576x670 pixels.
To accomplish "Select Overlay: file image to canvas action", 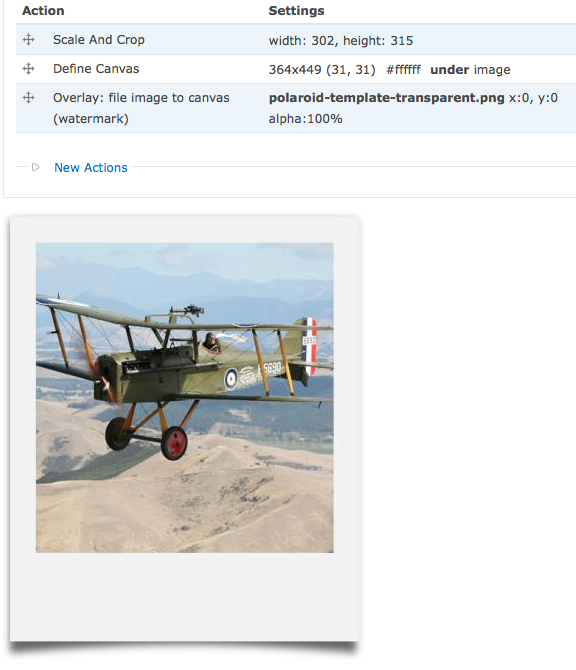I will (141, 98).
